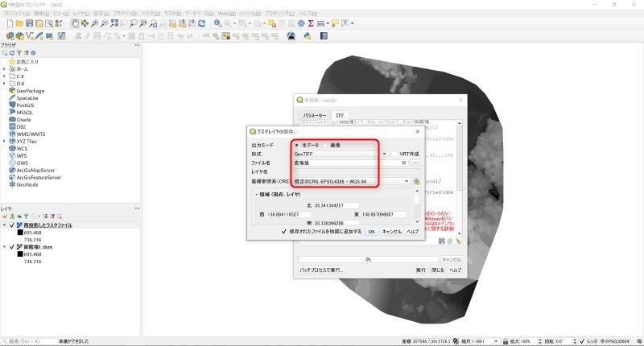
Task: Toggle visibility of 測戦場1_dsm layer
Action: click(x=12, y=248)
